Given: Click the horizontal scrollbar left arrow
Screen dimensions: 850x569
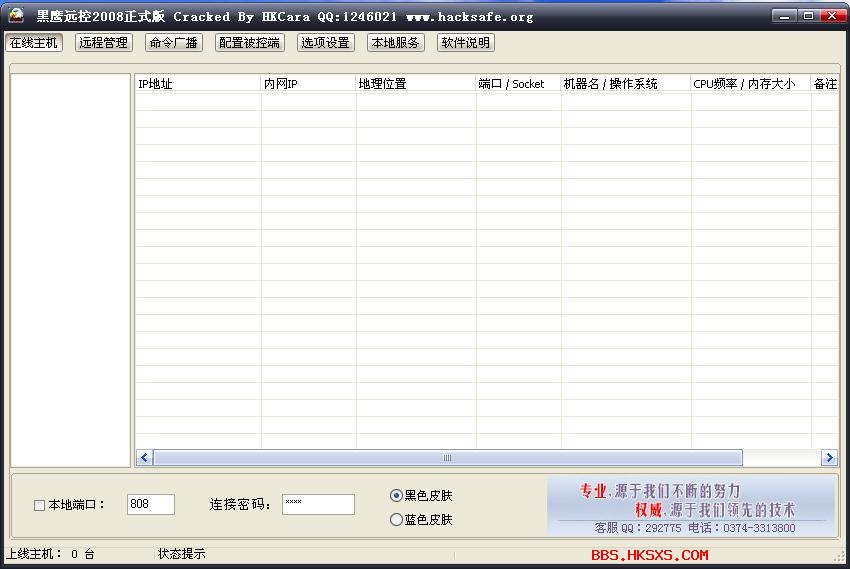Looking at the screenshot, I should click(144, 458).
